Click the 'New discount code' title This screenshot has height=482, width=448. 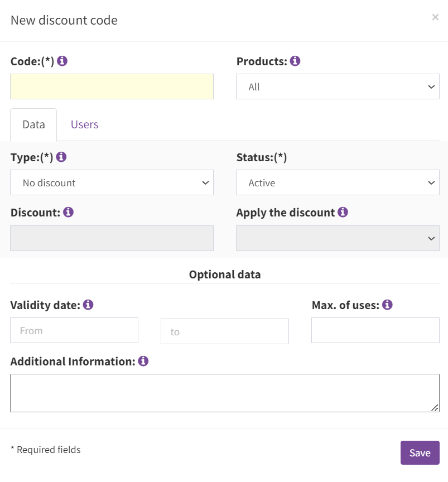tap(64, 20)
